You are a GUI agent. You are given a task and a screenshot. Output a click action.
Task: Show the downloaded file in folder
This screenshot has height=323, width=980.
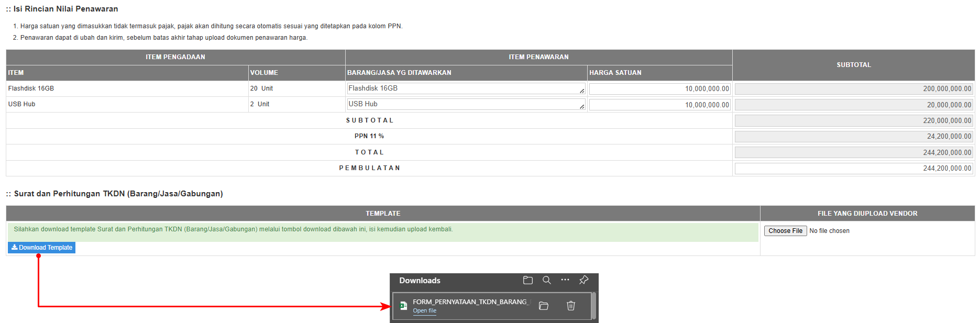[x=544, y=306]
